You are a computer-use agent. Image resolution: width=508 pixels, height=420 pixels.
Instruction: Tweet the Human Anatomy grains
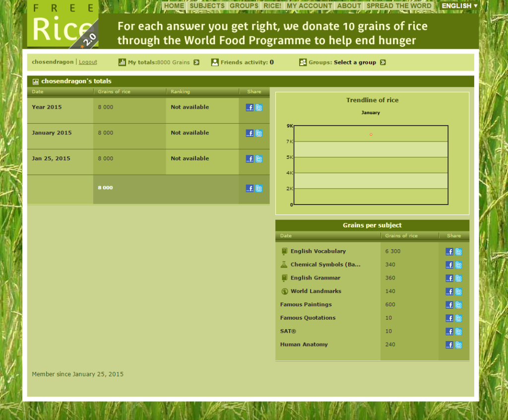click(x=459, y=345)
